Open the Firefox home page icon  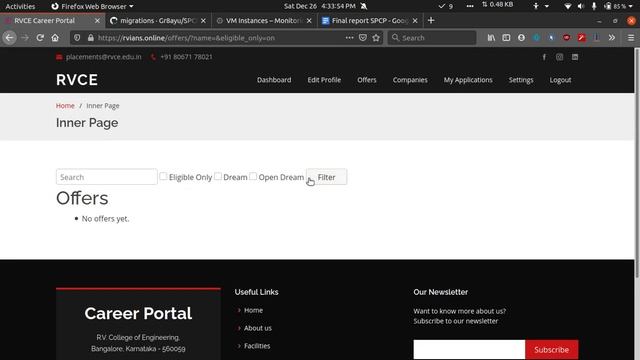pyautogui.click(x=55, y=38)
